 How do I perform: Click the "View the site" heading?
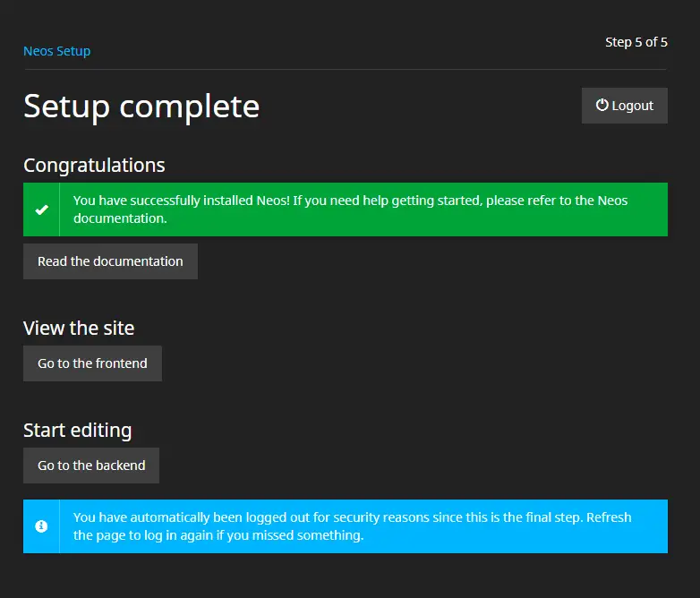pyautogui.click(x=79, y=329)
